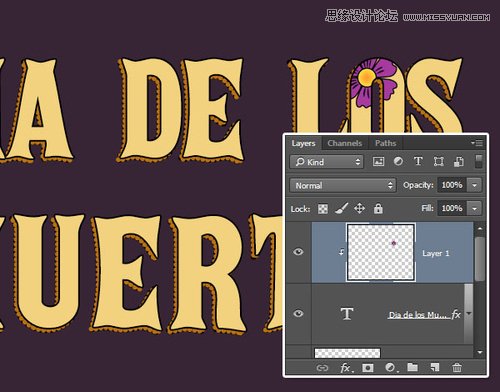Create a new layer

click(x=435, y=367)
